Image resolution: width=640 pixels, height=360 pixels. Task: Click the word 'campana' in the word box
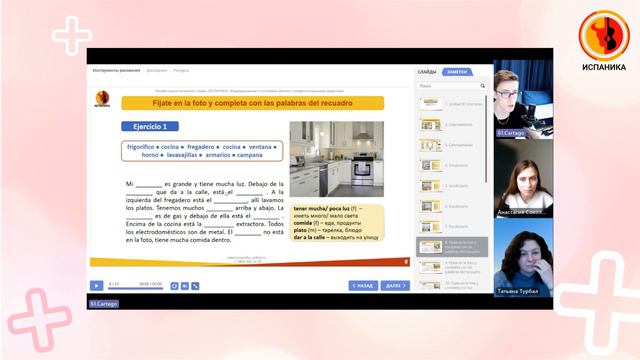point(250,155)
